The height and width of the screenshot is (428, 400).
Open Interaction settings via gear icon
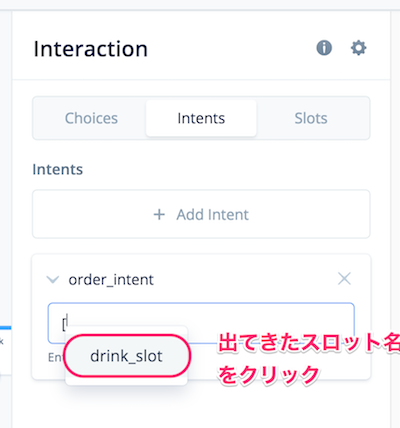click(359, 48)
